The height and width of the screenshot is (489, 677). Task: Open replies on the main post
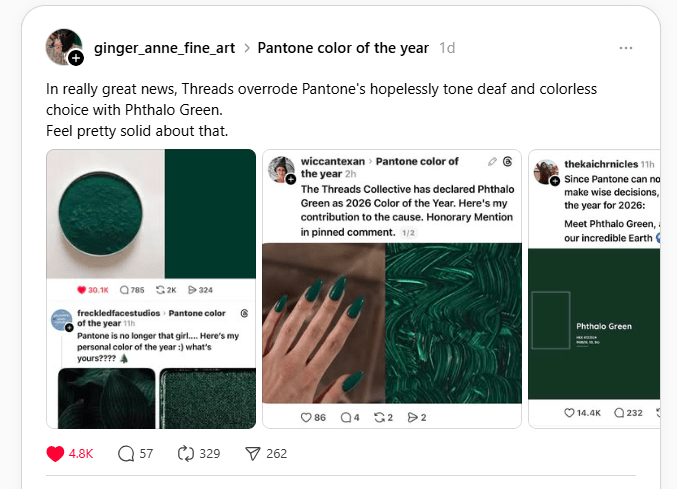127,453
